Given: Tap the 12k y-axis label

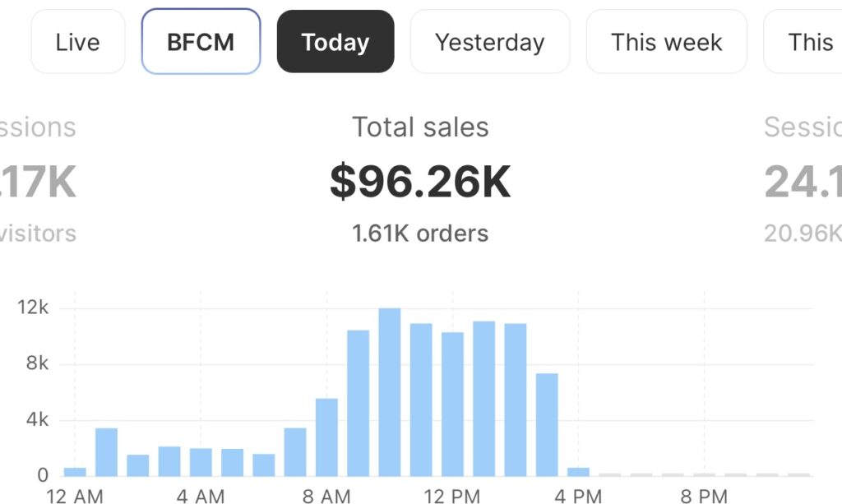Looking at the screenshot, I should click(34, 308).
